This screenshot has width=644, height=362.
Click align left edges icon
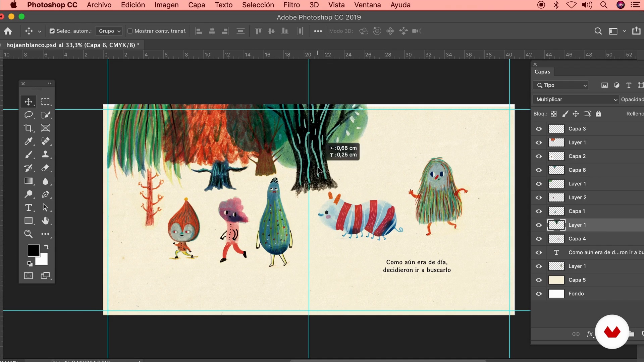(199, 31)
